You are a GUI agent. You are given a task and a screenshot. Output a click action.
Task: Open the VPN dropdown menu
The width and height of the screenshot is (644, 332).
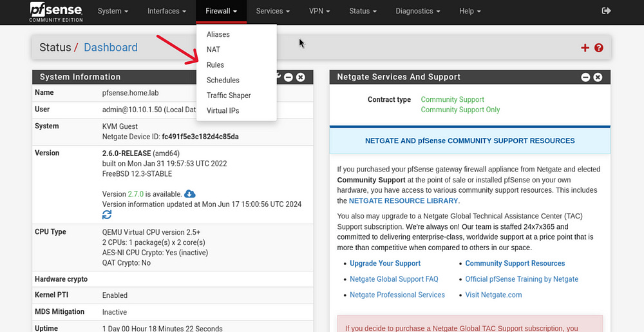[320, 11]
